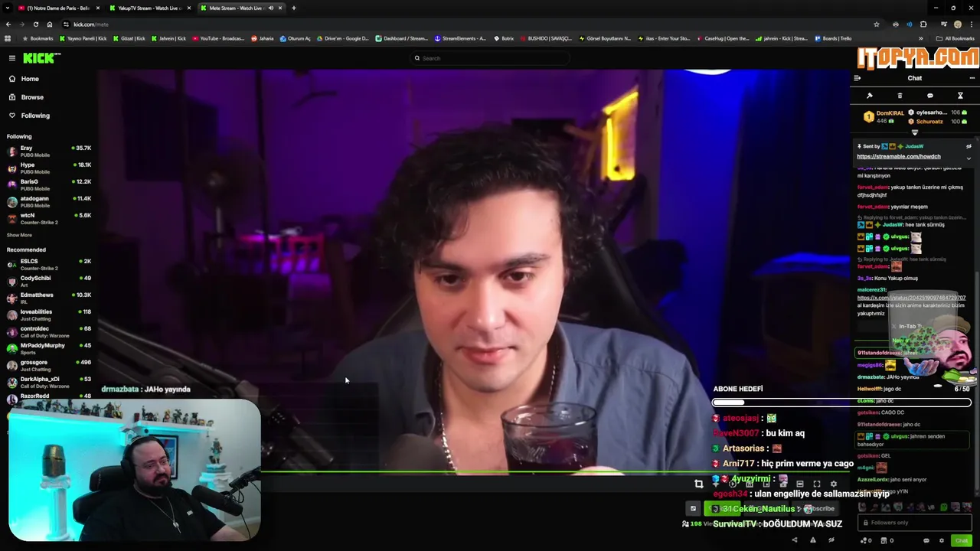The height and width of the screenshot is (551, 980).
Task: Open Home in Kick sidebar
Action: point(30,79)
